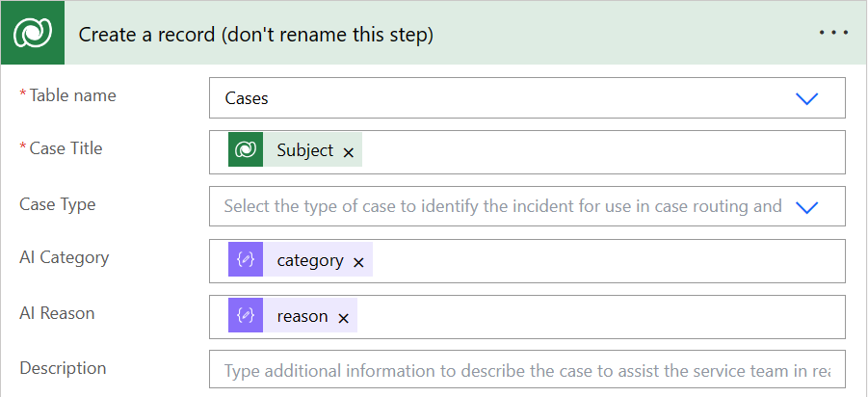The width and height of the screenshot is (868, 397).
Task: Click the Dataverse connector icon in the header
Action: tap(33, 34)
